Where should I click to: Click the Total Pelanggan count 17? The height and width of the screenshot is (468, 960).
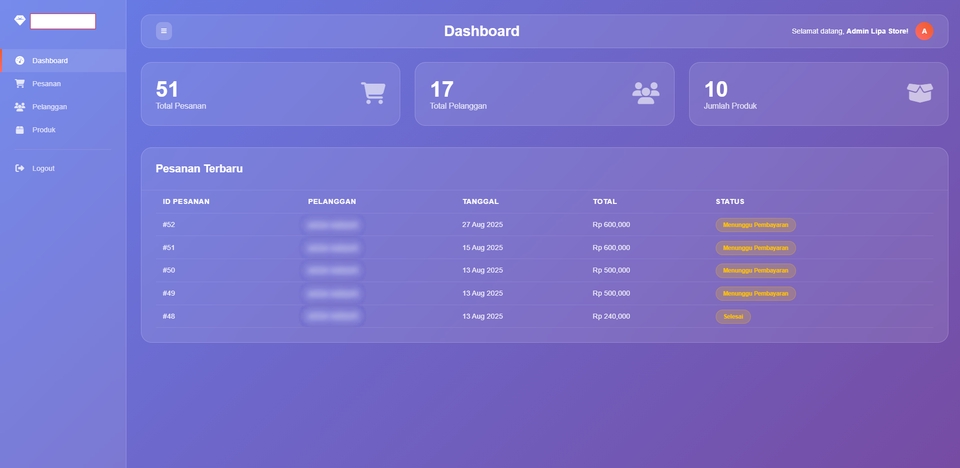pyautogui.click(x=441, y=89)
